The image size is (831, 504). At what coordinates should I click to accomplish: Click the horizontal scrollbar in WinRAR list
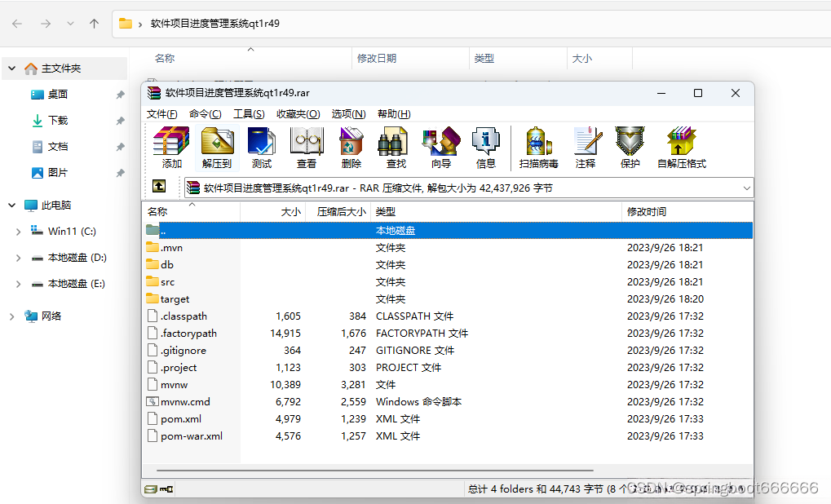(x=375, y=470)
